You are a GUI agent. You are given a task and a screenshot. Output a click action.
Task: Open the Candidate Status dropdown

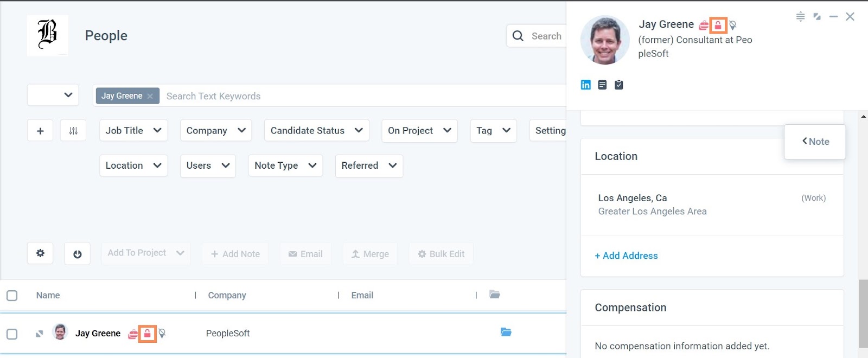coord(316,131)
